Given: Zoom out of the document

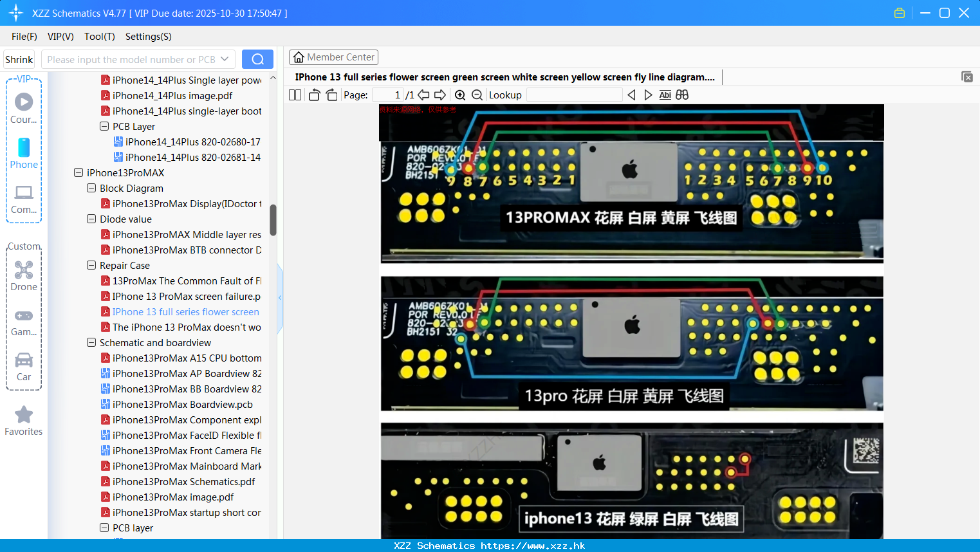Looking at the screenshot, I should click(x=477, y=95).
